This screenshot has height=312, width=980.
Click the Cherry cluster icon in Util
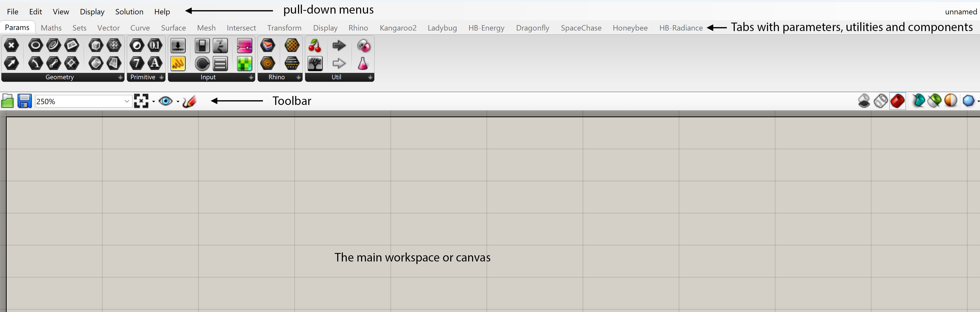[x=315, y=46]
